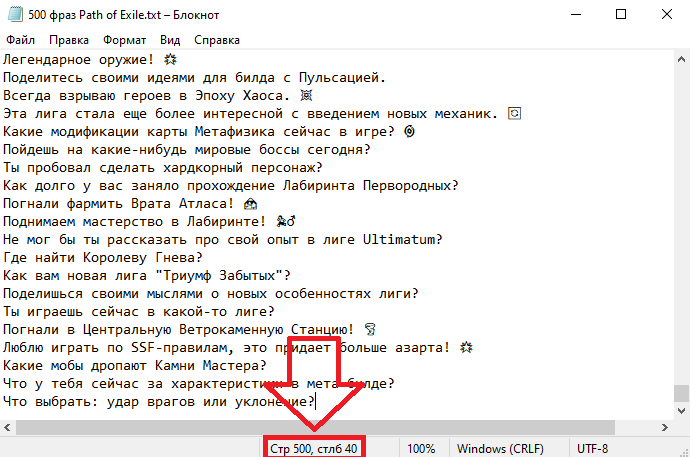This screenshot has height=457, width=690.
Task: Click the UTF-8 encoding indicator
Action: pyautogui.click(x=592, y=449)
